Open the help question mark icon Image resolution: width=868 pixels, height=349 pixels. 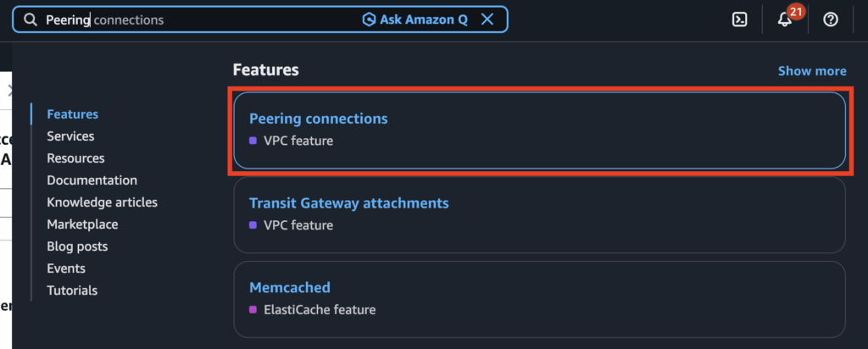pyautogui.click(x=831, y=19)
